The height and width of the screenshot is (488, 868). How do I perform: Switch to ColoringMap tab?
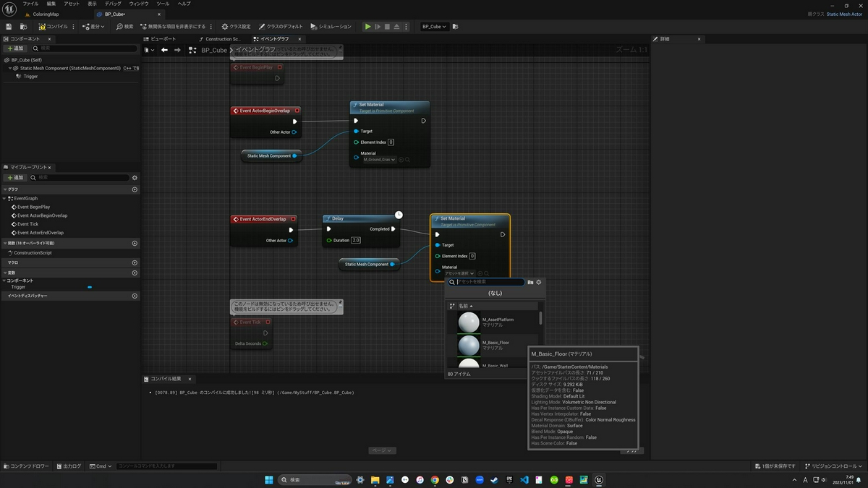(x=46, y=14)
